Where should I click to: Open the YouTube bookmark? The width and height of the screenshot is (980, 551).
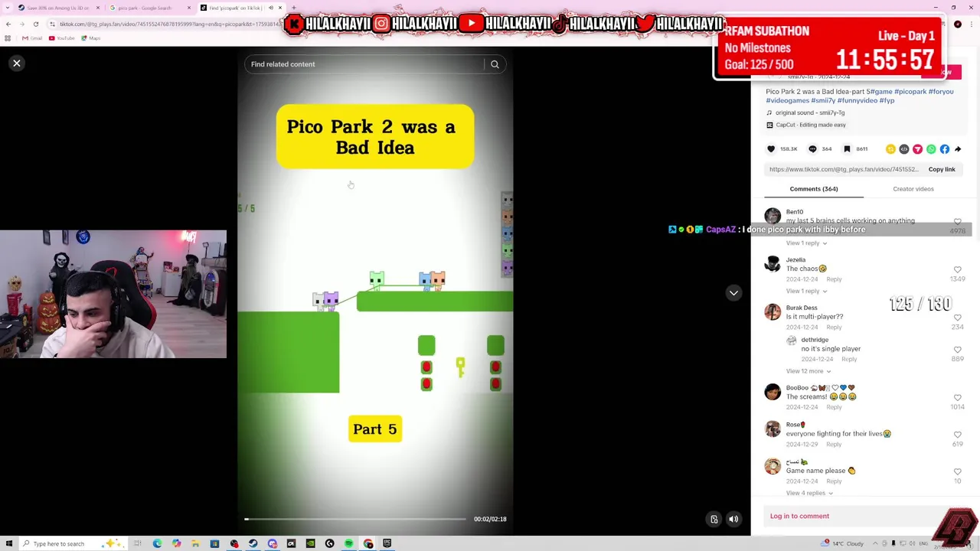(x=62, y=38)
